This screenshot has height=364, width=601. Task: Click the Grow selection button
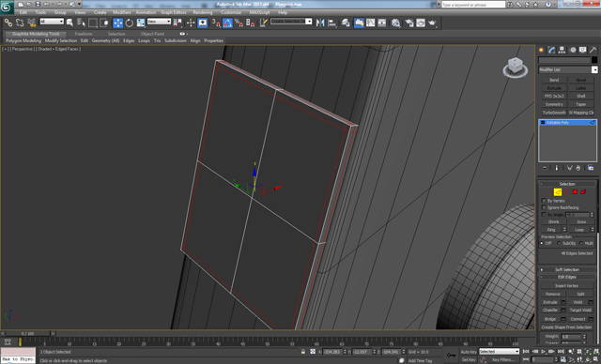(x=581, y=221)
